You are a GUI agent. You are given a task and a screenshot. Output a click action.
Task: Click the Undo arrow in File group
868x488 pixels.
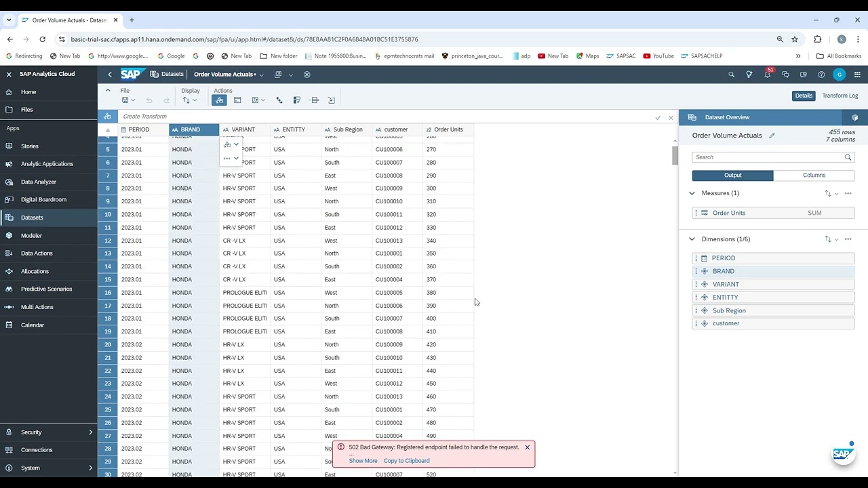(x=149, y=100)
